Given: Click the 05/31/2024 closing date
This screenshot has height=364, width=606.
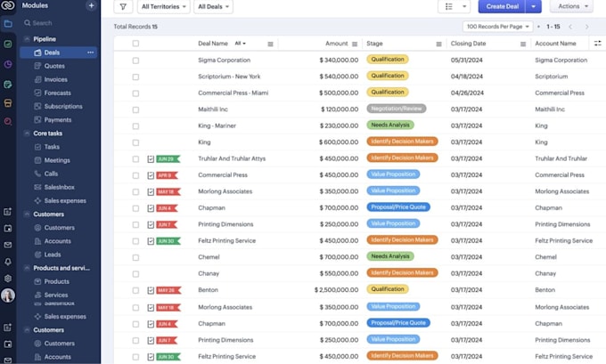Looking at the screenshot, I should [466, 61].
